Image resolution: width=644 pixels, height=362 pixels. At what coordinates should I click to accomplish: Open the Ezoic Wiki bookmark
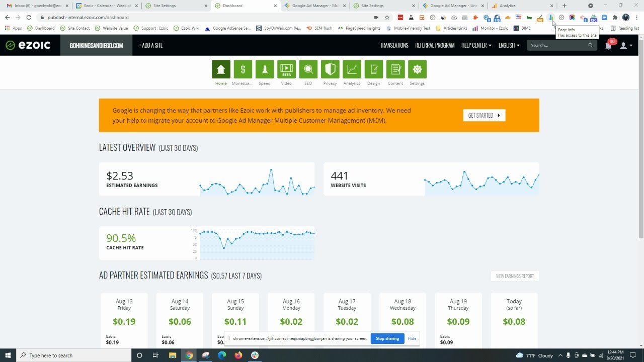coord(187,28)
